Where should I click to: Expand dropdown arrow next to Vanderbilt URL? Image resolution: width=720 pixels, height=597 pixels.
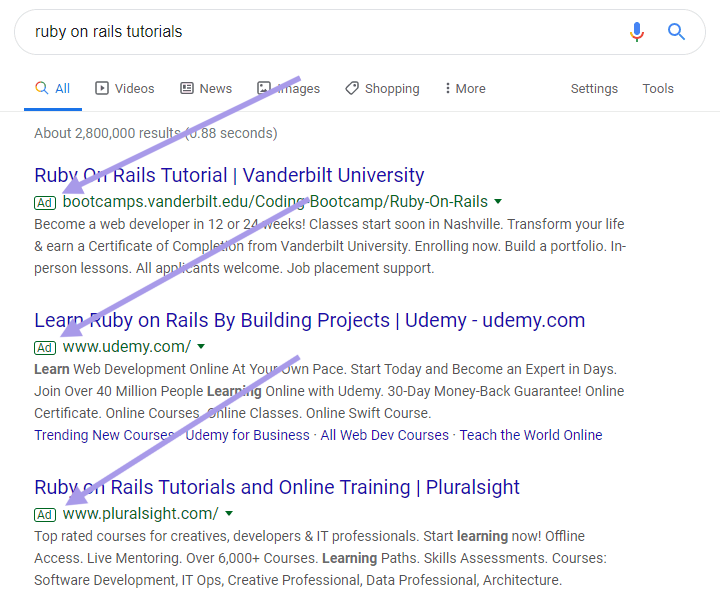click(498, 201)
